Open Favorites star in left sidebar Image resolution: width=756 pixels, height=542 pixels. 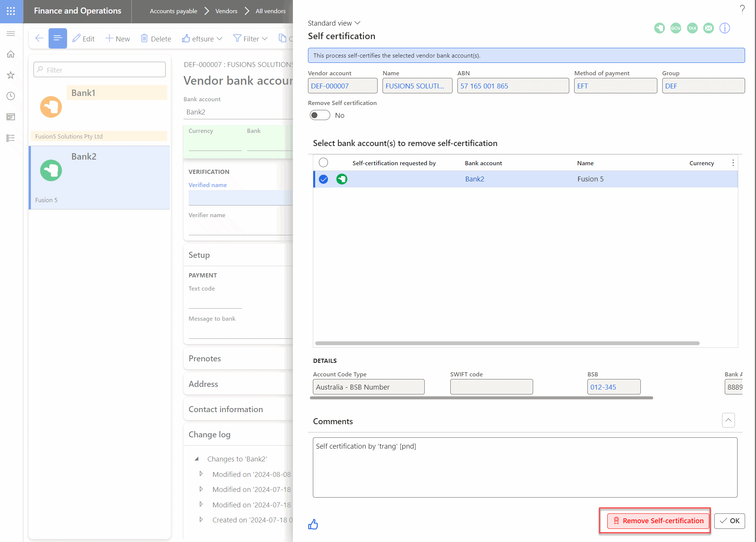point(11,75)
